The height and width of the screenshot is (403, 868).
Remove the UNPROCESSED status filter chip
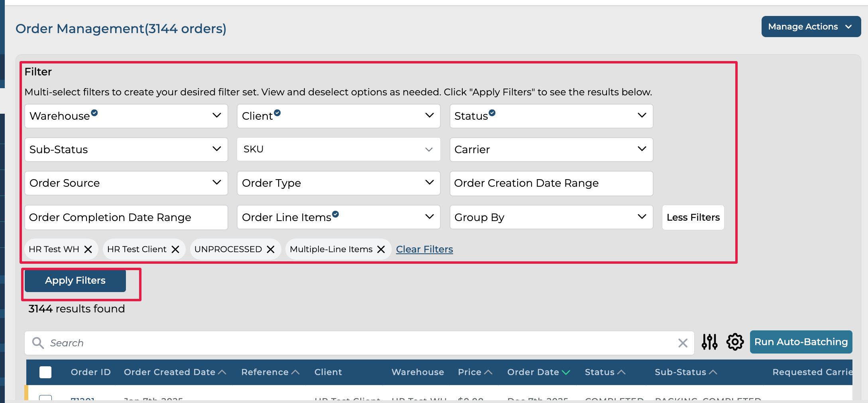click(271, 249)
